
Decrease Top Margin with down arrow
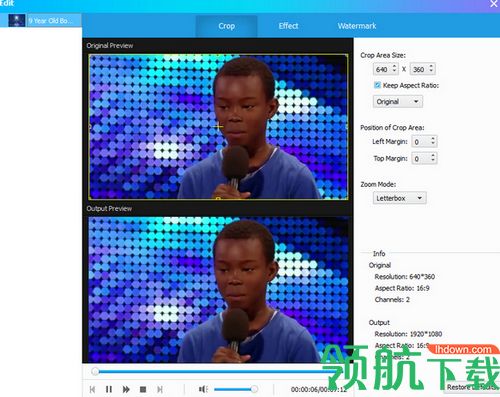433,161
